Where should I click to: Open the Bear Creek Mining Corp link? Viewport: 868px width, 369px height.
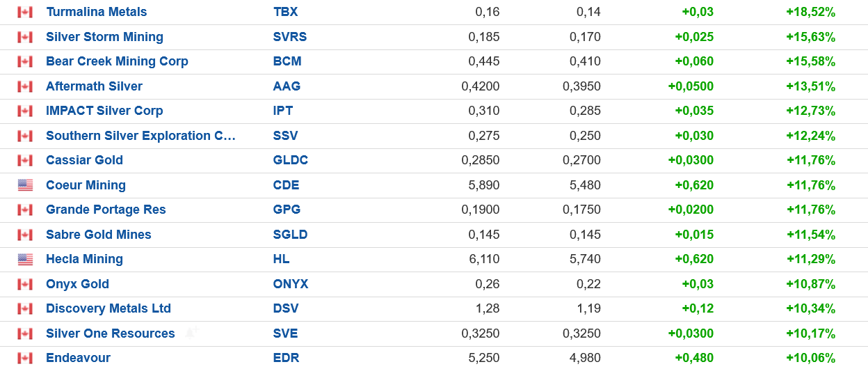pyautogui.click(x=117, y=61)
